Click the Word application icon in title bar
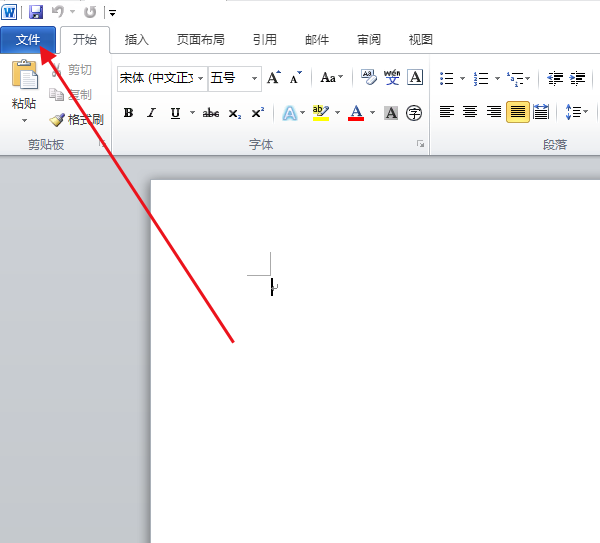 tap(9, 12)
